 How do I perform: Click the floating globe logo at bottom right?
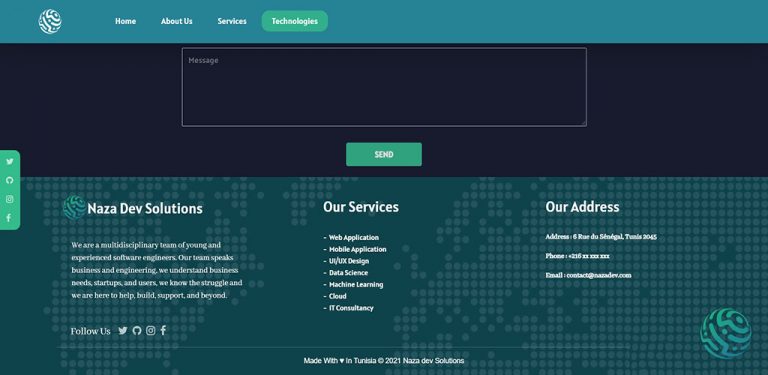(x=726, y=333)
